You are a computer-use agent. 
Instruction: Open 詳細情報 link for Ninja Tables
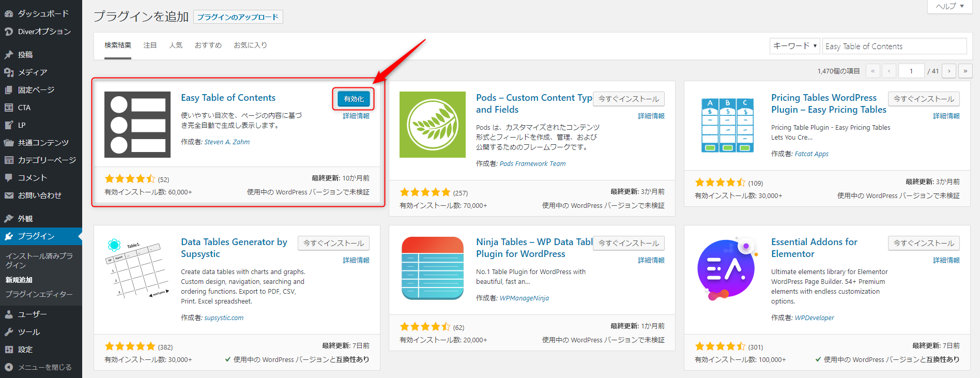(x=651, y=260)
